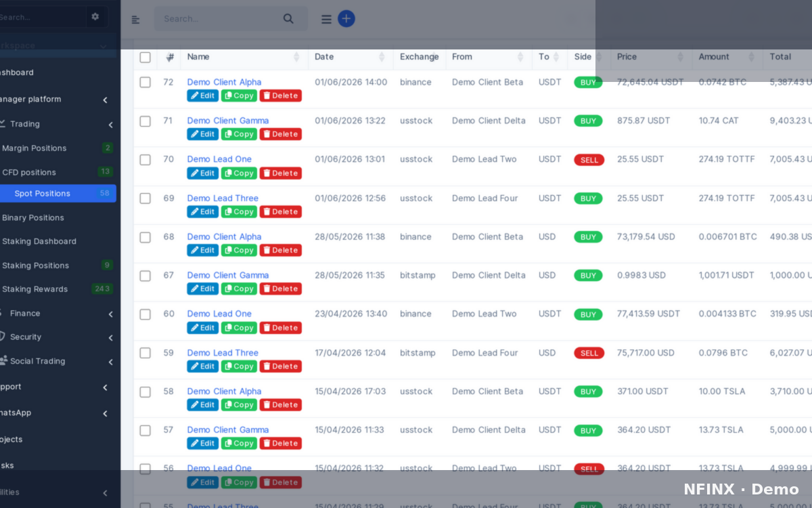The image size is (812, 508).
Task: Check the box for row 60
Action: 145,314
